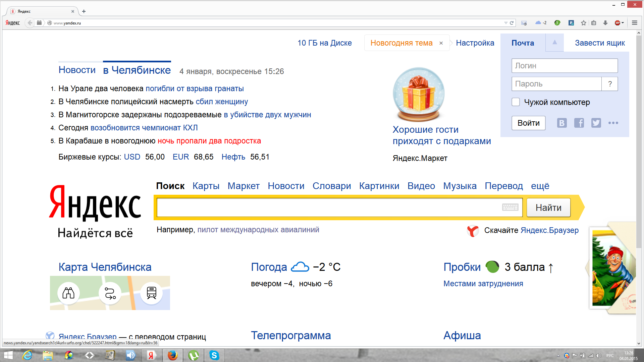Click the Яндекс button left of address bar
The height and width of the screenshot is (362, 644).
point(13,23)
